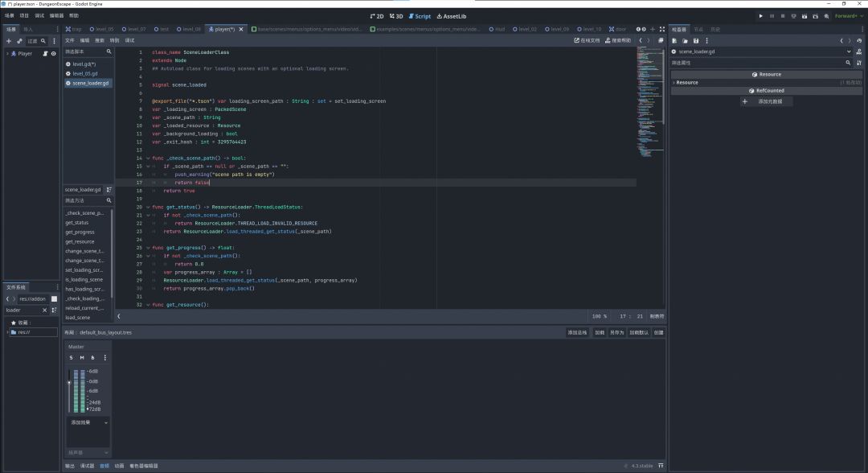This screenshot has height=473, width=868.
Task: Switch to Script workspace
Action: click(x=420, y=16)
